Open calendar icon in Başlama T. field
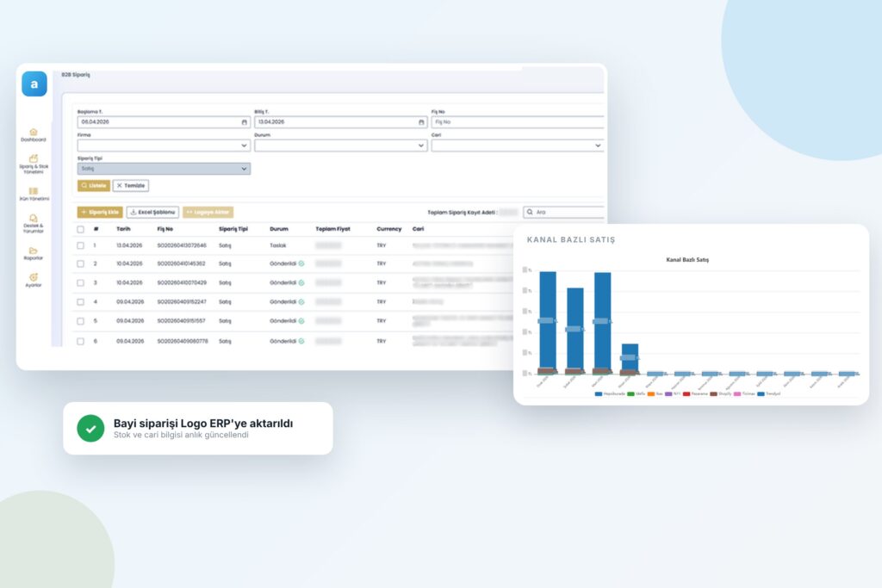Screen dimensions: 882x588 (244, 122)
